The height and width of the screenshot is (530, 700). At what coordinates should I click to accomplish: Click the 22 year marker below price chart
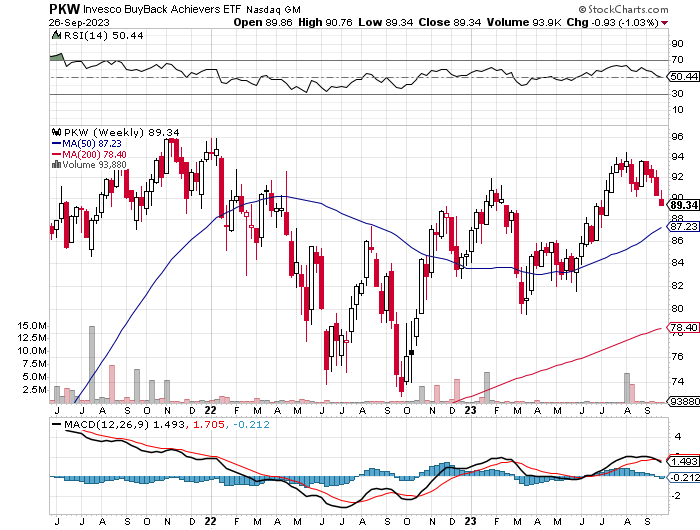coord(210,410)
